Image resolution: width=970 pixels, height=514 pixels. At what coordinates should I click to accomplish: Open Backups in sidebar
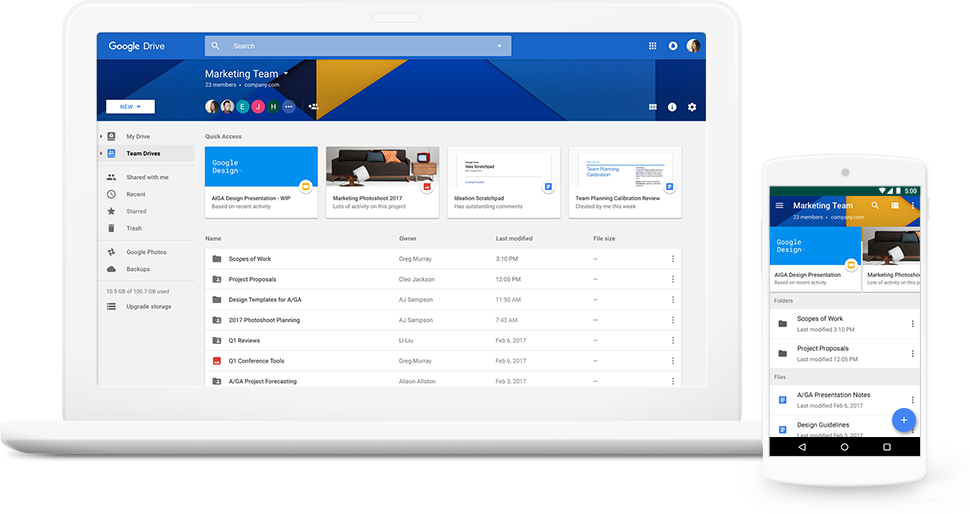pyautogui.click(x=138, y=269)
